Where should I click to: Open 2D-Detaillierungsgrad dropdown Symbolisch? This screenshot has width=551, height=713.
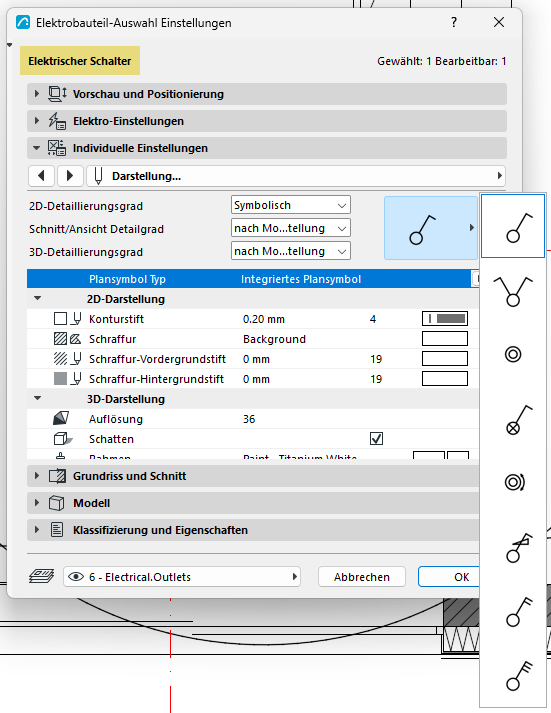coord(291,205)
